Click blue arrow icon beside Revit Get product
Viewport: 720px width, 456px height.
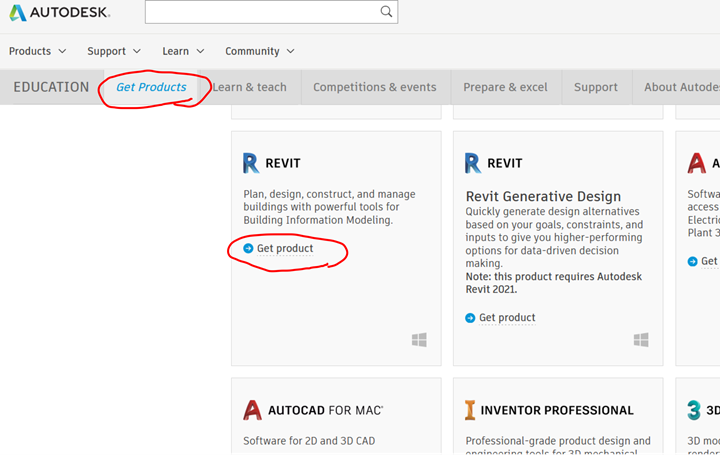pos(248,248)
